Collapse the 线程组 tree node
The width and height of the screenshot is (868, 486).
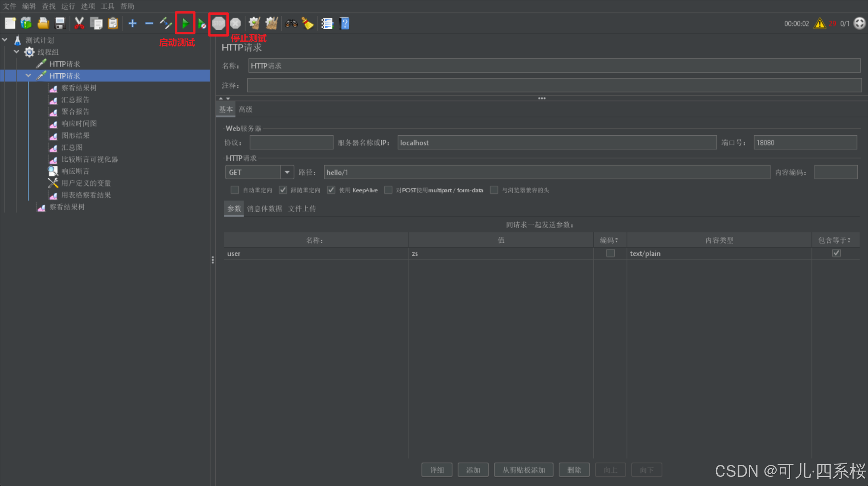point(16,52)
